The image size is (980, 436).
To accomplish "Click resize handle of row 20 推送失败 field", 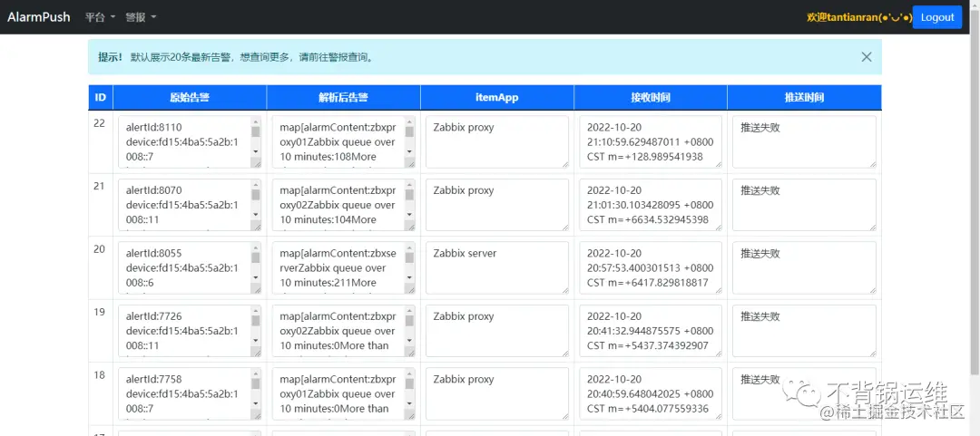I will (872, 290).
